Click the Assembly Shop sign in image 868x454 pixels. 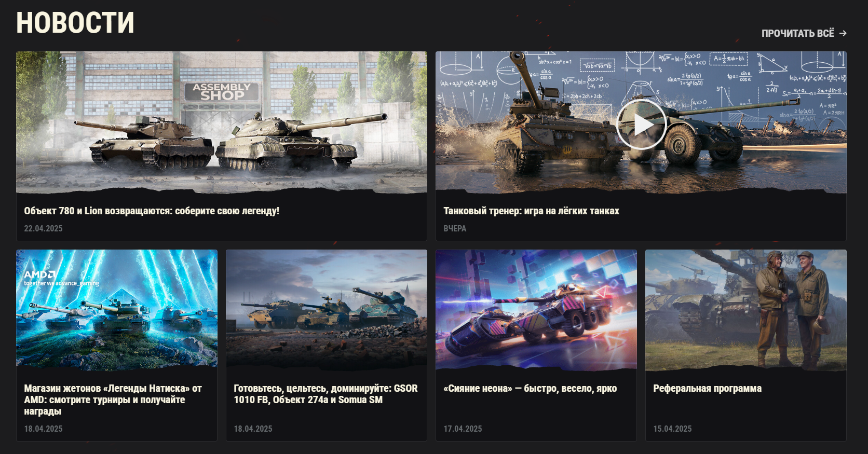[222, 91]
